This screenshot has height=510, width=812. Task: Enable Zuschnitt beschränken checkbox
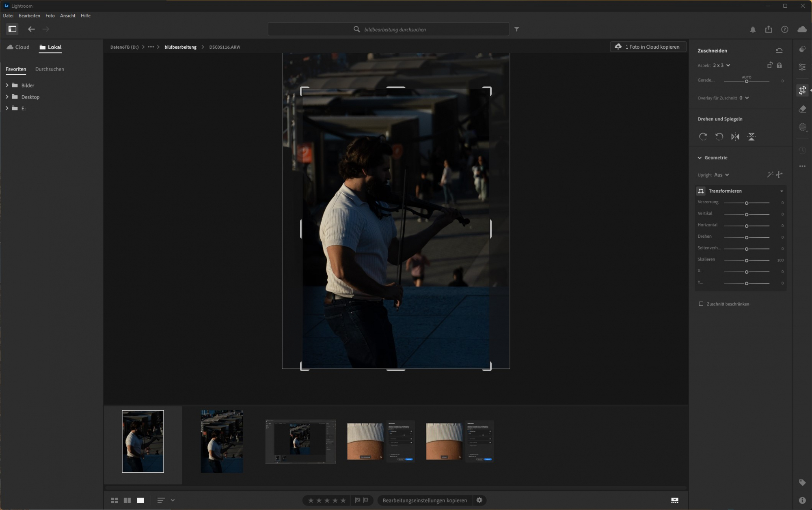tap(701, 304)
